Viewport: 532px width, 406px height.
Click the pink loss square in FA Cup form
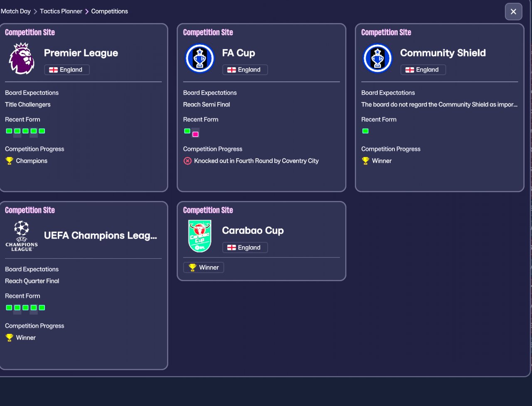(195, 134)
